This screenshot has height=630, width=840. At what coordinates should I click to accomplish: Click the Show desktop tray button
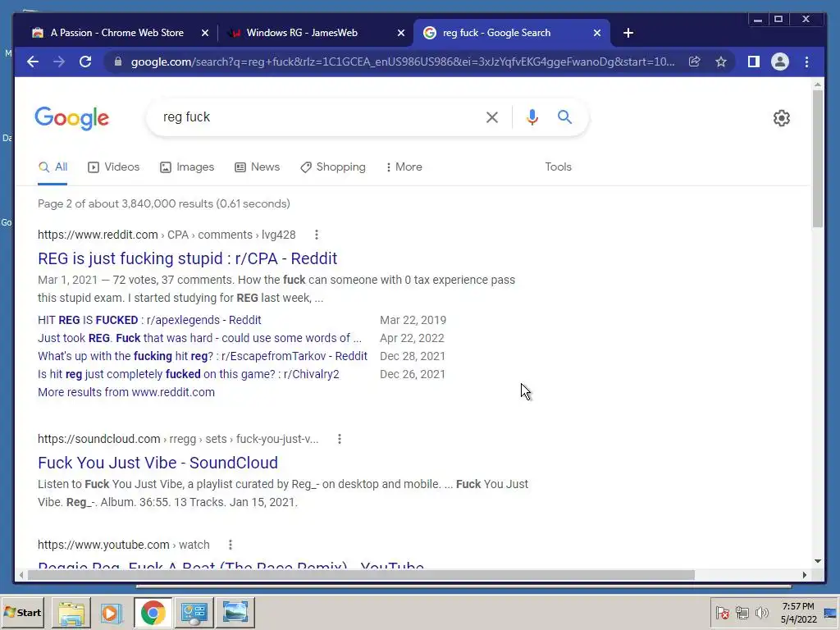pos(830,612)
